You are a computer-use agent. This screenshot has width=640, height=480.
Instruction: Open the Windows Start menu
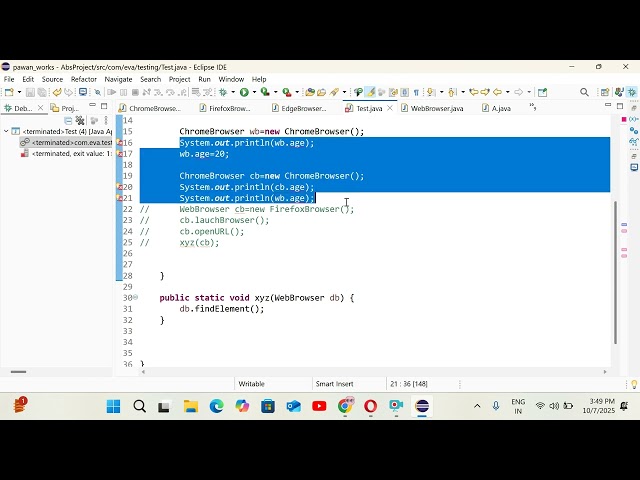(113, 406)
